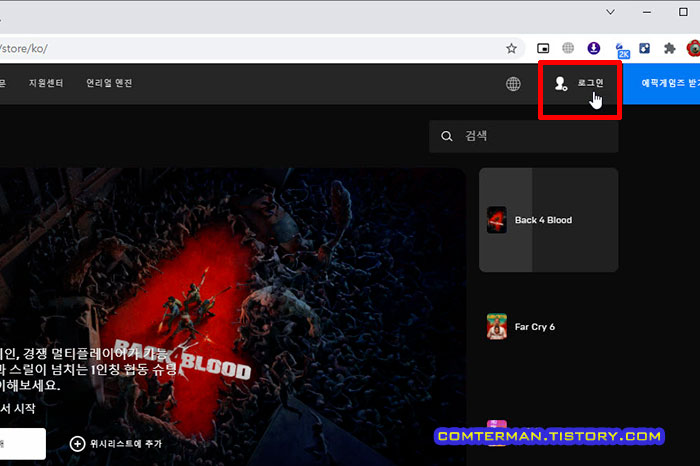The width and height of the screenshot is (700, 466).
Task: Select the Back 4 Blood carousel card
Action: click(x=549, y=220)
